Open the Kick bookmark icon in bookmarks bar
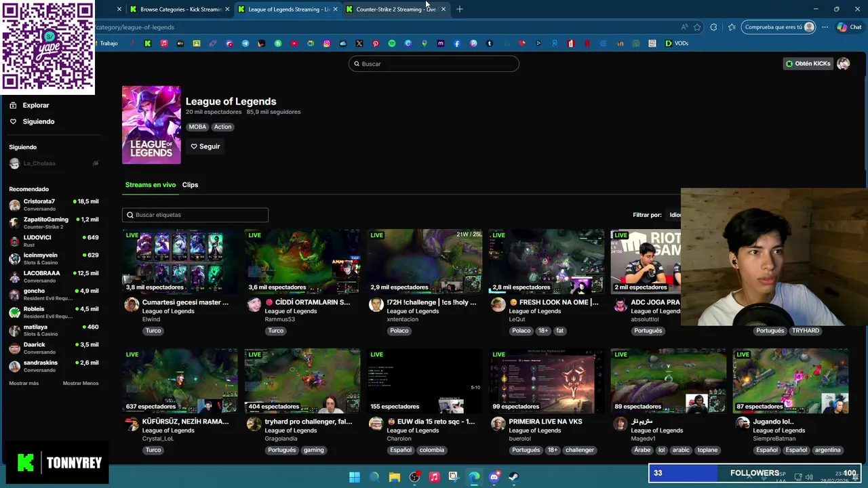 click(148, 43)
